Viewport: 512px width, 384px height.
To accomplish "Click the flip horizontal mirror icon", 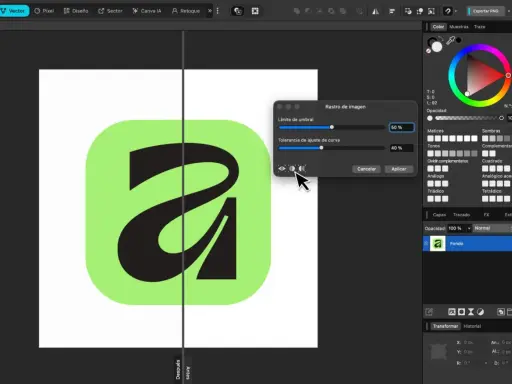I will point(375,11).
